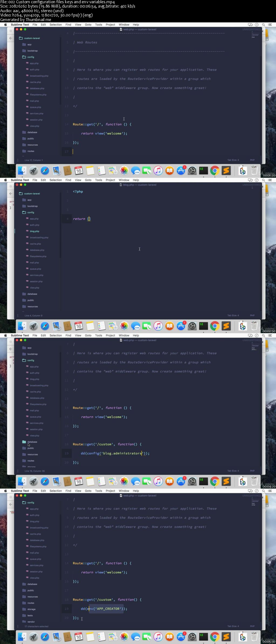
Task: Open iBooks in the 00:04:20 frame dock
Action: (x=170, y=482)
